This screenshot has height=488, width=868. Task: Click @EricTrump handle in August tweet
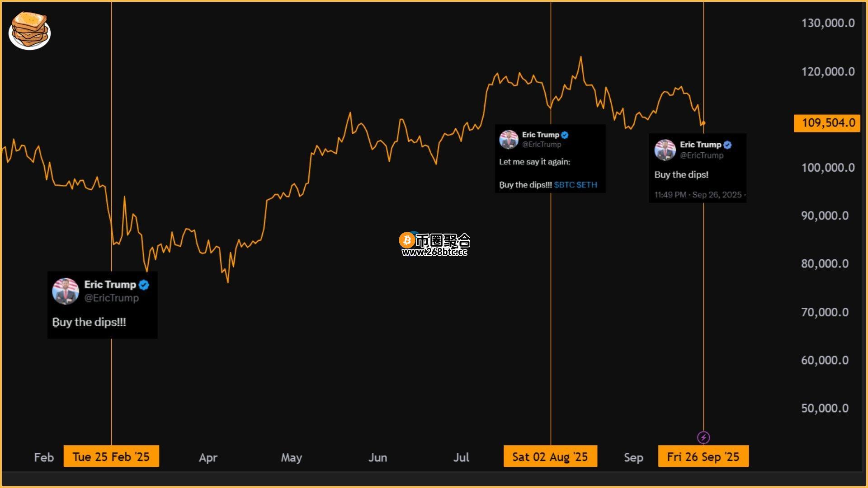542,144
